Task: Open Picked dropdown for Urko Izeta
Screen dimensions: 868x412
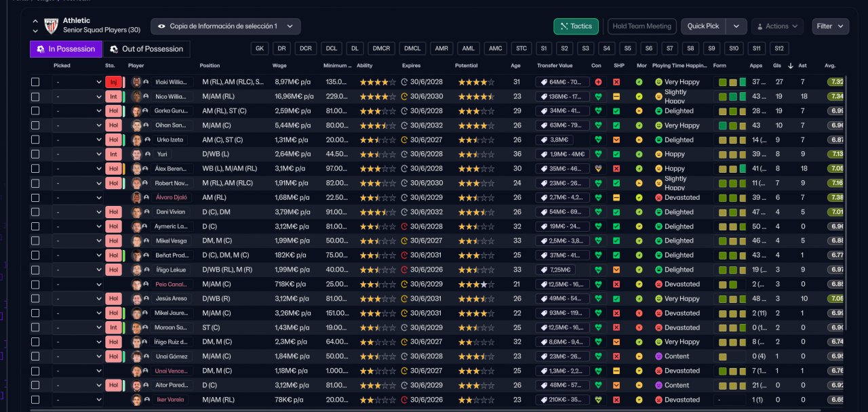Action: 78,140
